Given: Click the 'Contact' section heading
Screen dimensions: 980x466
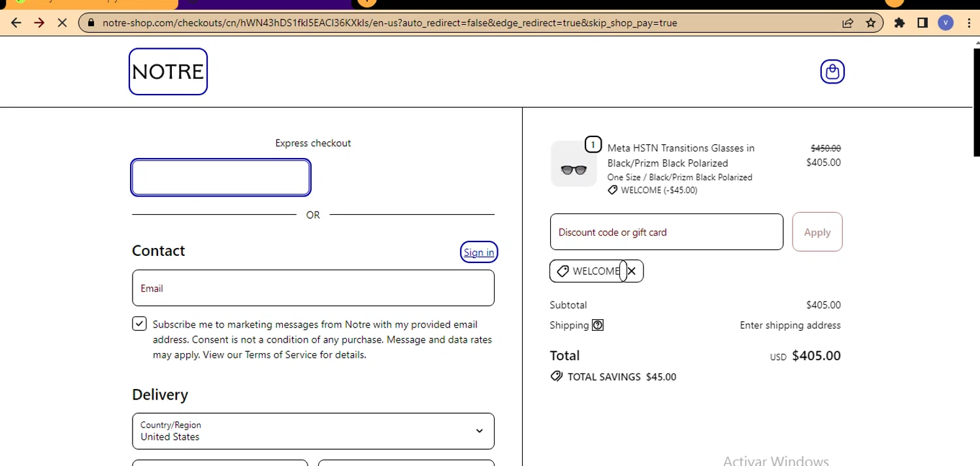Looking at the screenshot, I should pos(158,251).
